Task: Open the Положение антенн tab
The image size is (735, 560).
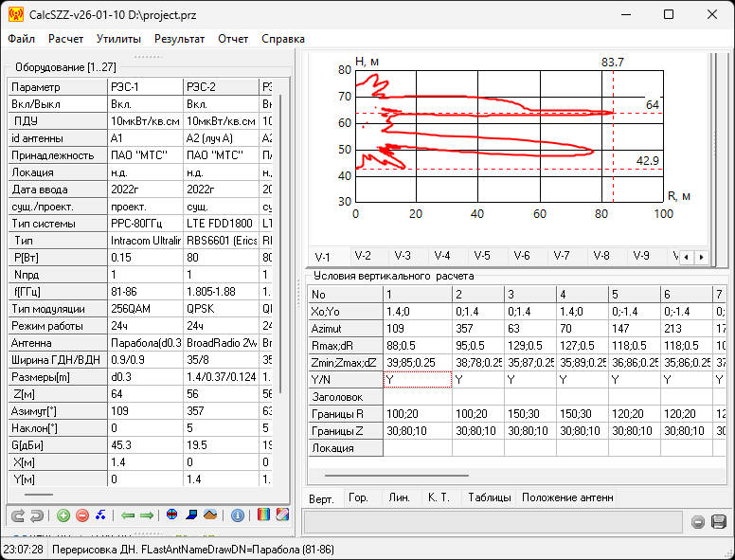Action: tap(567, 497)
